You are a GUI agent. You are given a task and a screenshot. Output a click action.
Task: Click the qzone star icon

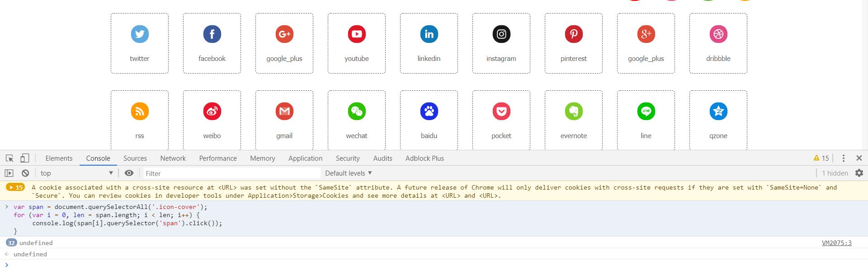point(718,111)
